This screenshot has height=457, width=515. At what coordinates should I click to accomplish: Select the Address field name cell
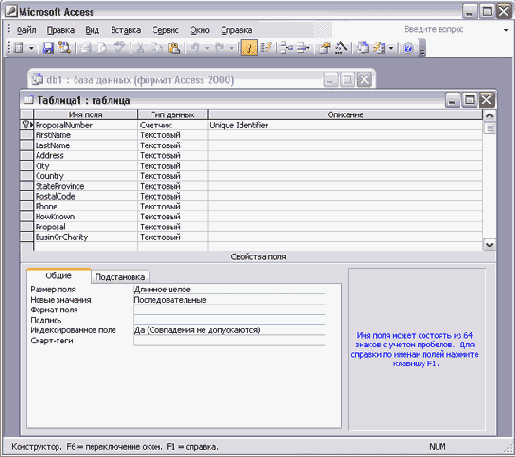click(x=86, y=155)
